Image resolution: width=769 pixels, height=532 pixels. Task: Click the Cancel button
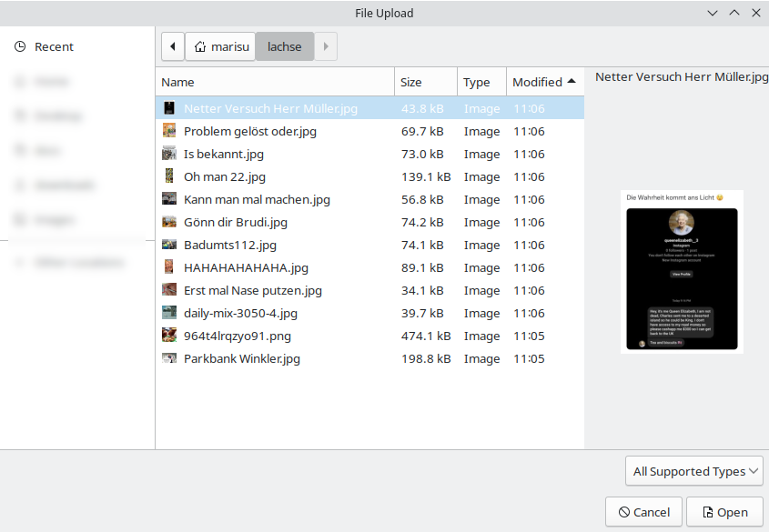[644, 512]
